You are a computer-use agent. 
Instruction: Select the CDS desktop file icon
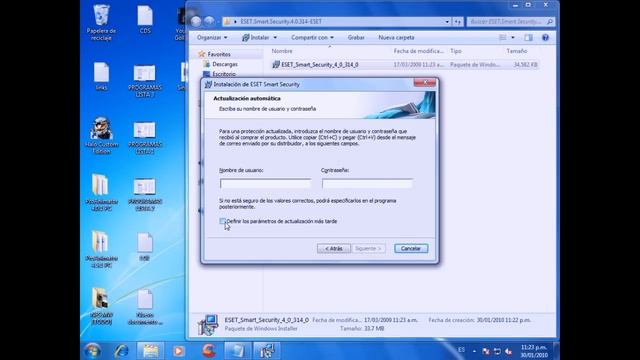pyautogui.click(x=145, y=20)
